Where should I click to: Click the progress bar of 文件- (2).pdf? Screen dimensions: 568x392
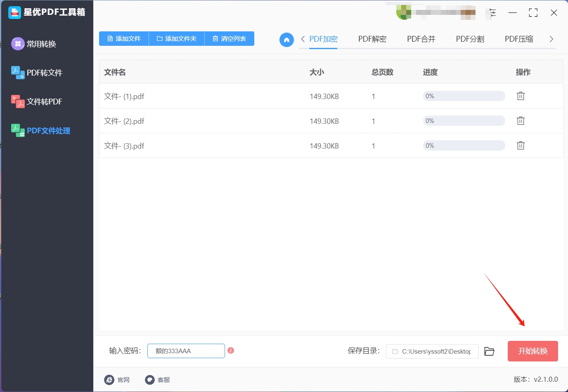(464, 121)
